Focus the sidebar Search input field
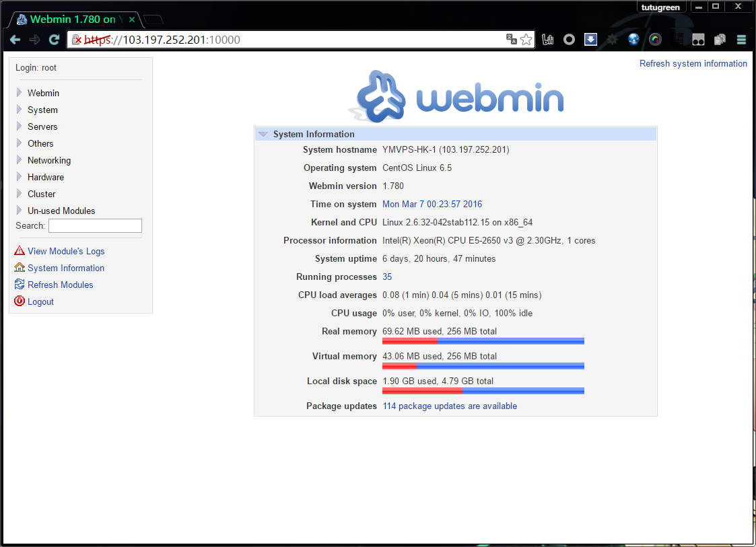 95,225
